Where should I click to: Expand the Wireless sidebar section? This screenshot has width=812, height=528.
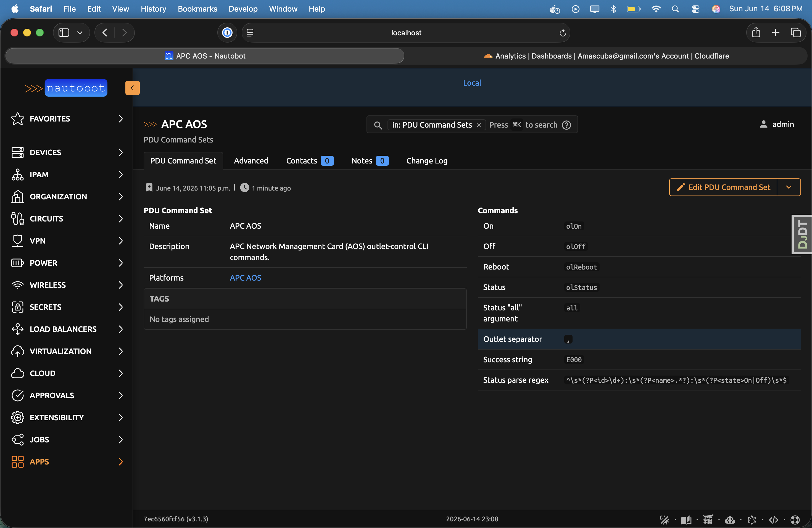[66, 285]
